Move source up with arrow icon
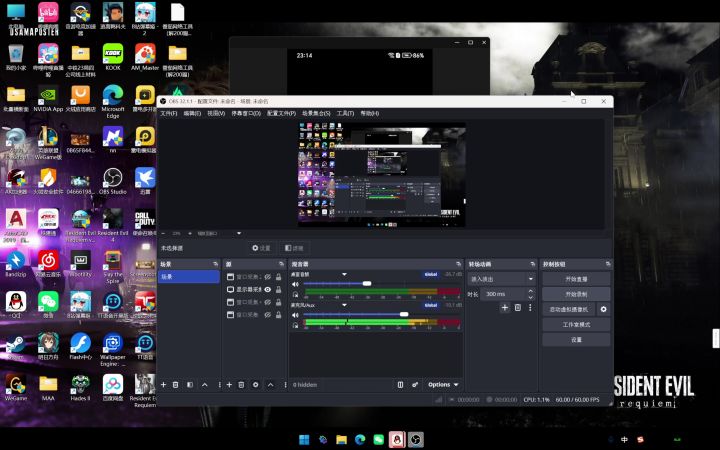The height and width of the screenshot is (450, 720). (x=270, y=384)
